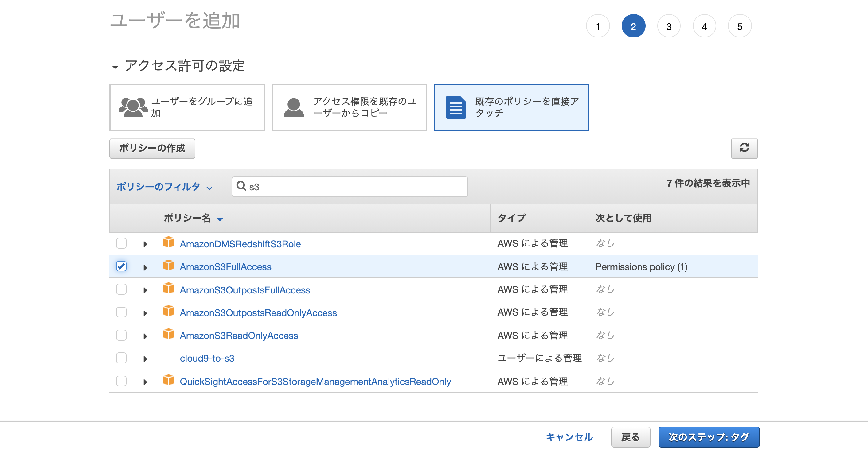Expand the AmazonS3OutpostsFullAccess row details
868x450 pixels.
coord(145,290)
